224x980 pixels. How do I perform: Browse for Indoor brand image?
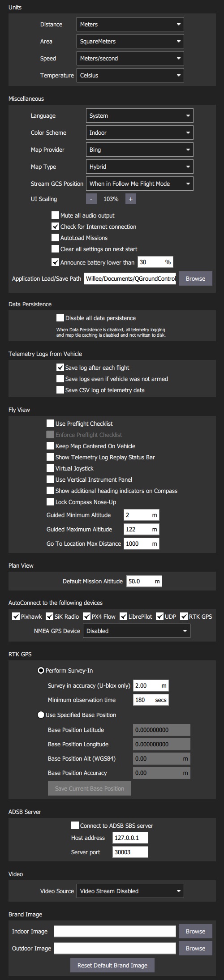(195, 931)
